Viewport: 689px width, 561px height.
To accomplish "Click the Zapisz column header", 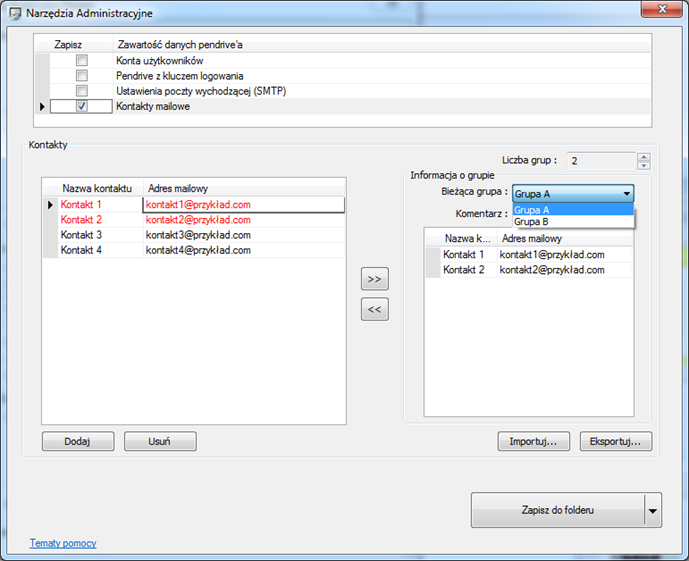I will point(68,44).
